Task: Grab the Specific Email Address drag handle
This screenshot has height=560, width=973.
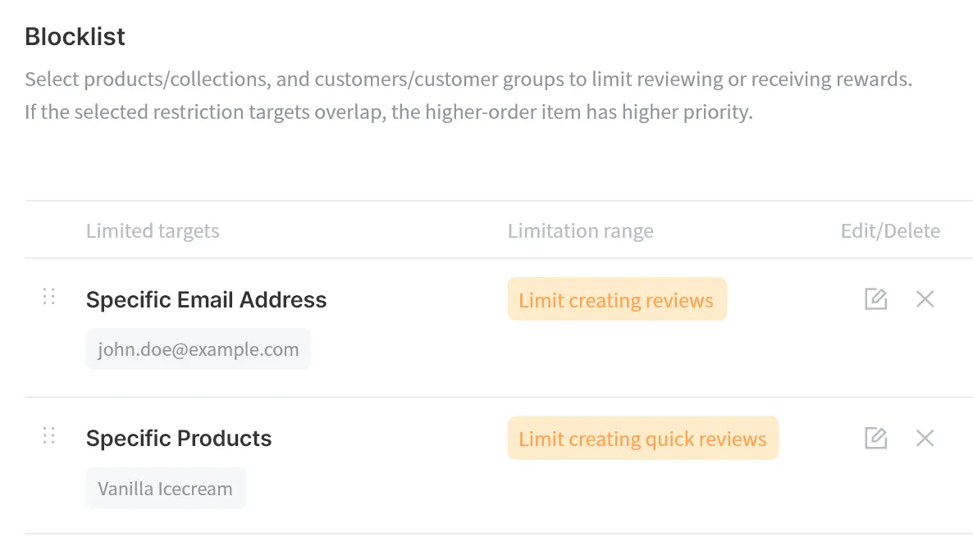Action: [x=49, y=297]
